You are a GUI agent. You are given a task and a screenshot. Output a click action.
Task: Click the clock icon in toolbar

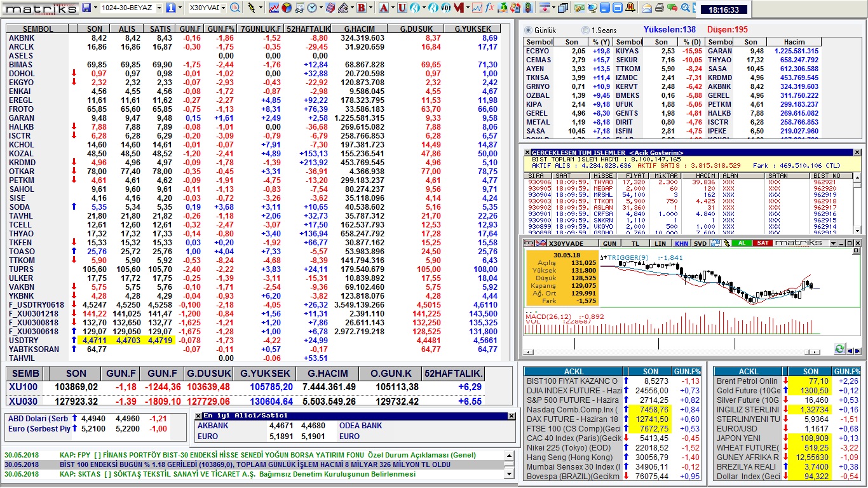coord(312,8)
